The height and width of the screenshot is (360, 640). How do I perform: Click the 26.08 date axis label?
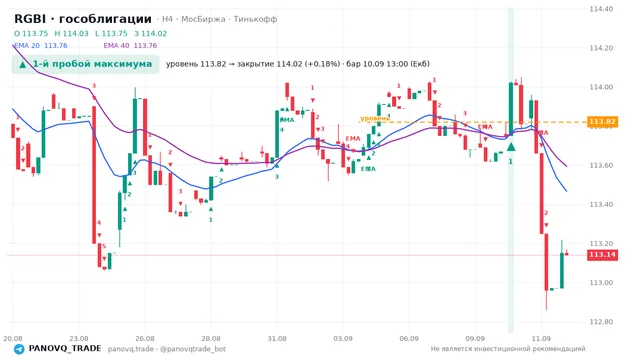coord(145,338)
